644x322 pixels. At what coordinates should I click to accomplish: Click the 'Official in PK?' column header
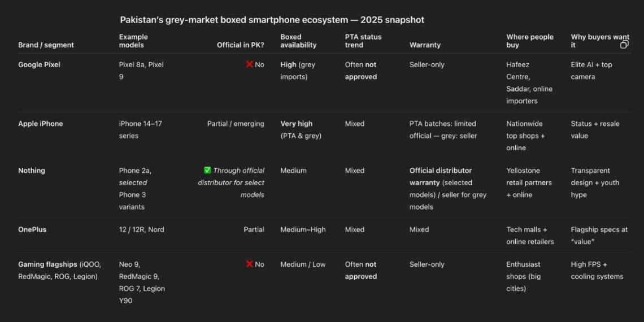[240, 45]
